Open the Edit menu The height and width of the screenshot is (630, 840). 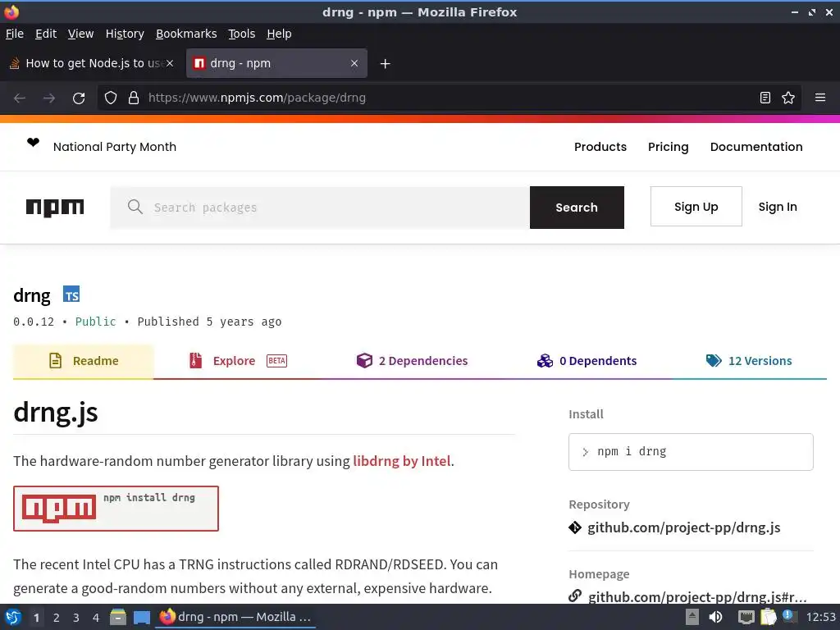pos(46,34)
